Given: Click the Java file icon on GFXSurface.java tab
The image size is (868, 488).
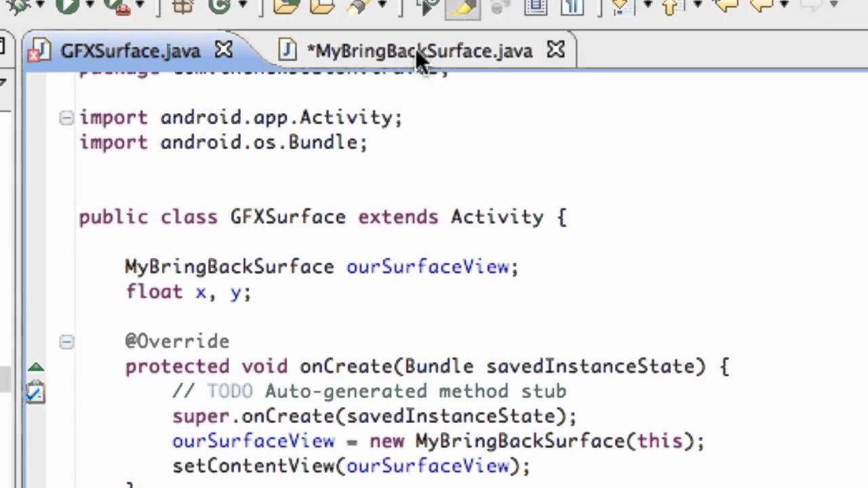Looking at the screenshot, I should (x=39, y=51).
